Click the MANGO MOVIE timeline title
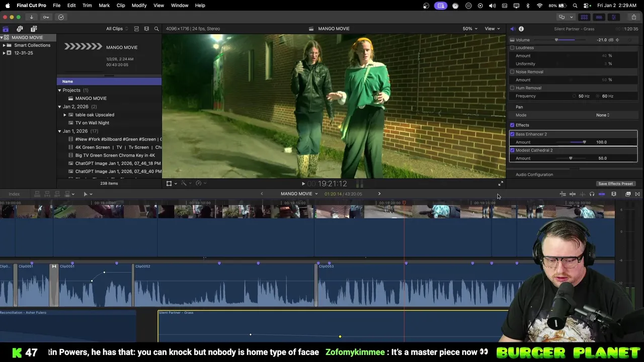This screenshot has height=362, width=644. [296, 194]
